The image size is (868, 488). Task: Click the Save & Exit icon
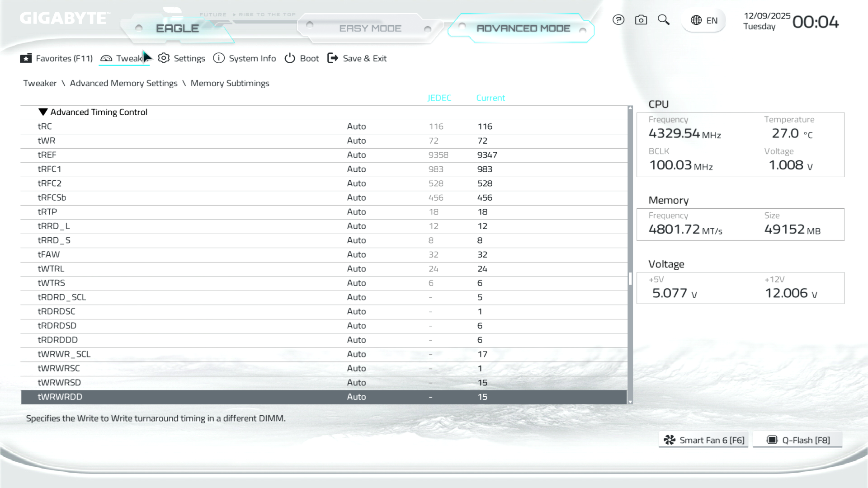click(x=333, y=58)
